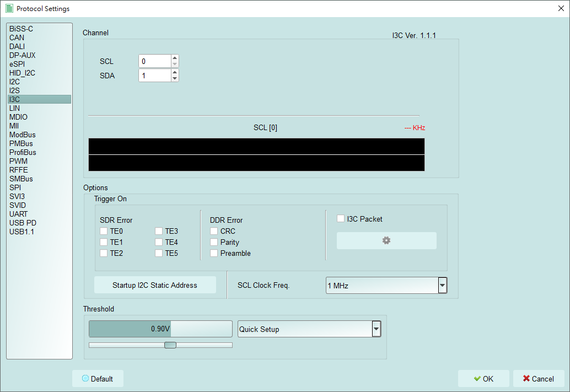Select eSPI protocol in list
The image size is (570, 392).
[x=39, y=64]
